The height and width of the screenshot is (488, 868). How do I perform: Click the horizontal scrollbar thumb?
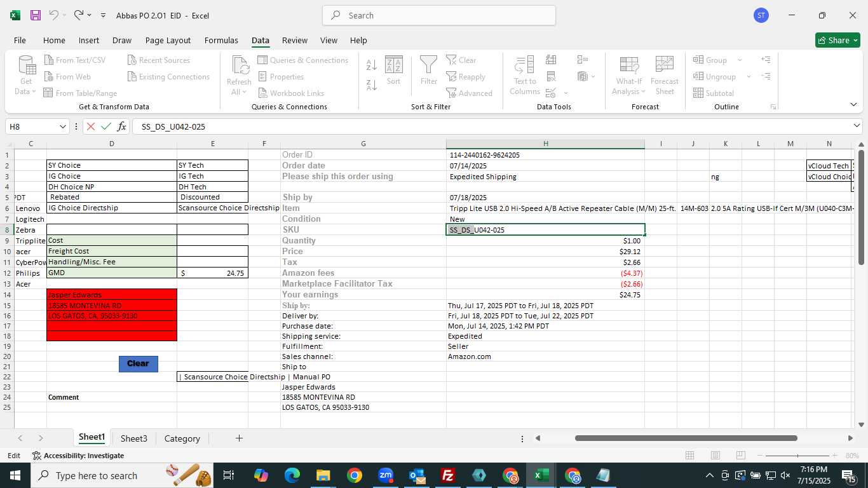[x=686, y=438]
